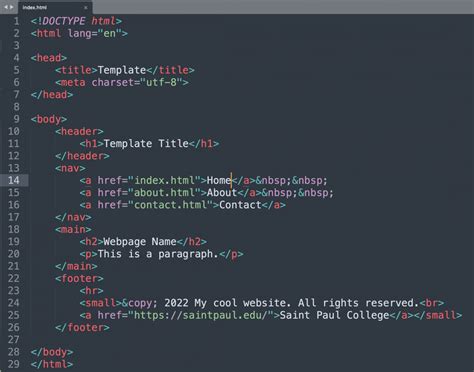Click line number 29 in the gutter
Viewport: 474px width, 372px height.
pos(14,364)
